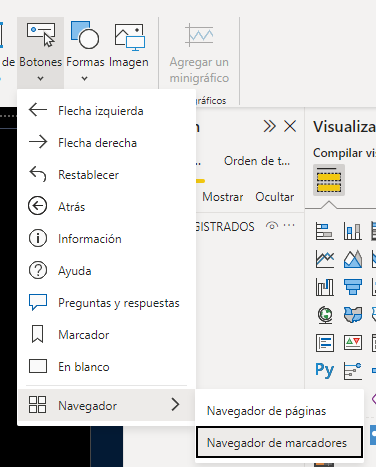Click the Mostrar button
This screenshot has width=376, height=467.
223,197
